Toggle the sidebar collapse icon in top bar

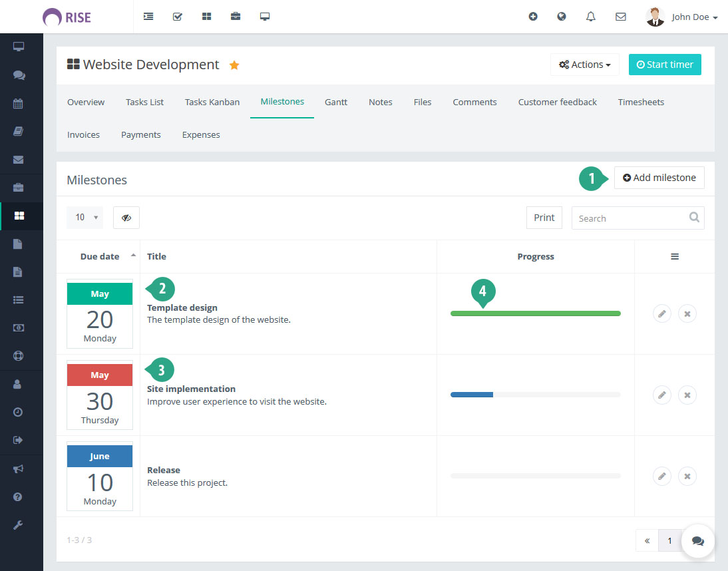click(148, 17)
